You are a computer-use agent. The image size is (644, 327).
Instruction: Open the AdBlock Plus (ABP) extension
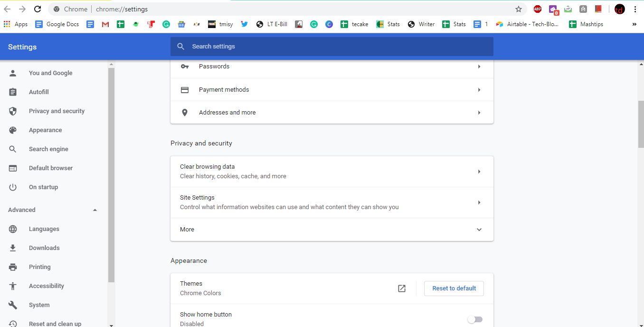(x=538, y=9)
